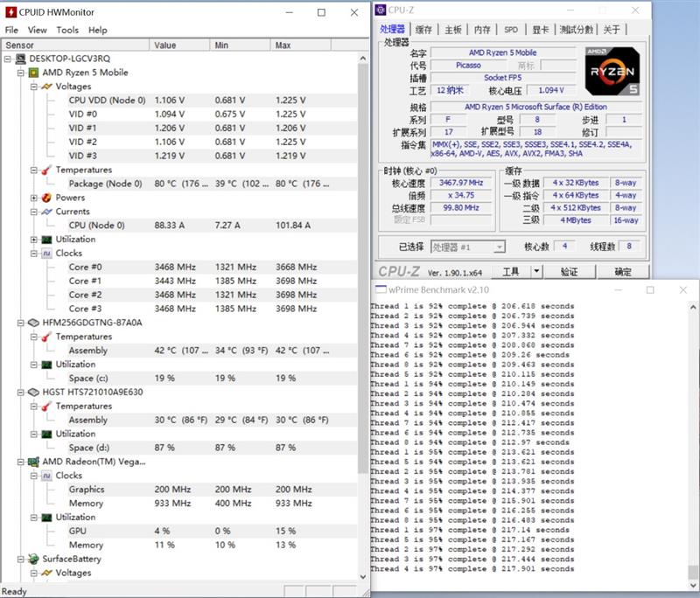Viewport: 700px width, 598px height.
Task: Click the 验证 validation button in CPU-Z
Action: 570,271
